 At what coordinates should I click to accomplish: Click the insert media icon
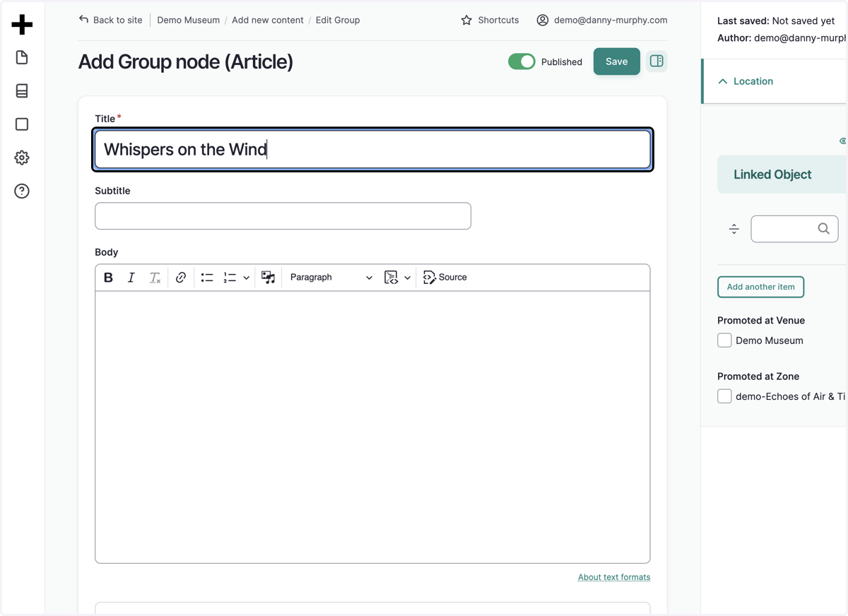coord(268,278)
